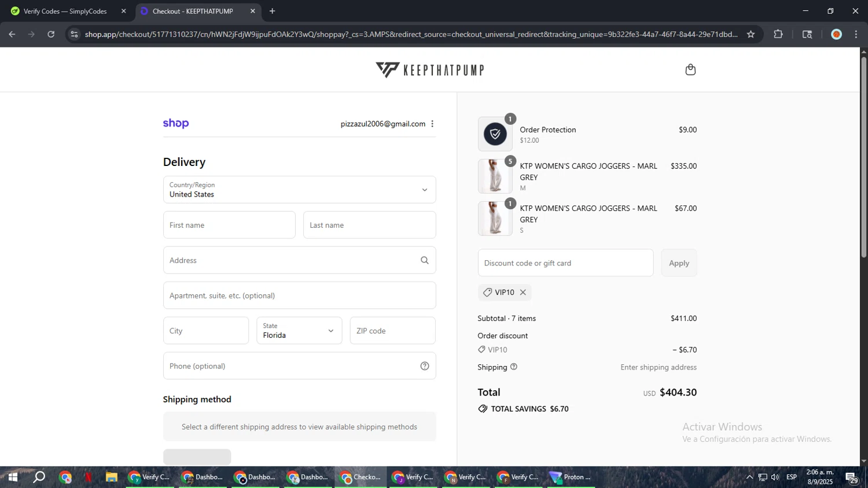This screenshot has height=488, width=868.
Task: View site information icon in address bar
Action: [x=74, y=34]
